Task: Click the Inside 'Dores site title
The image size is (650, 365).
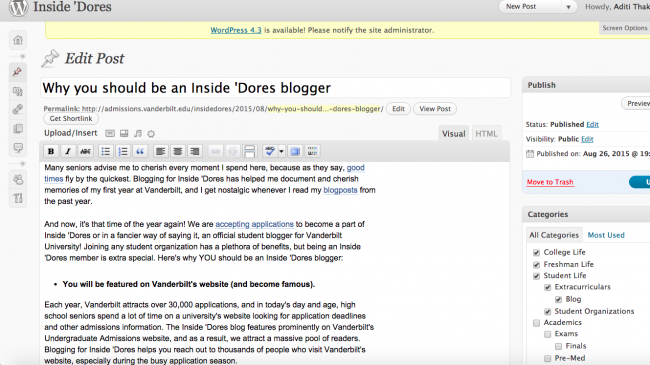Action: 72,7
